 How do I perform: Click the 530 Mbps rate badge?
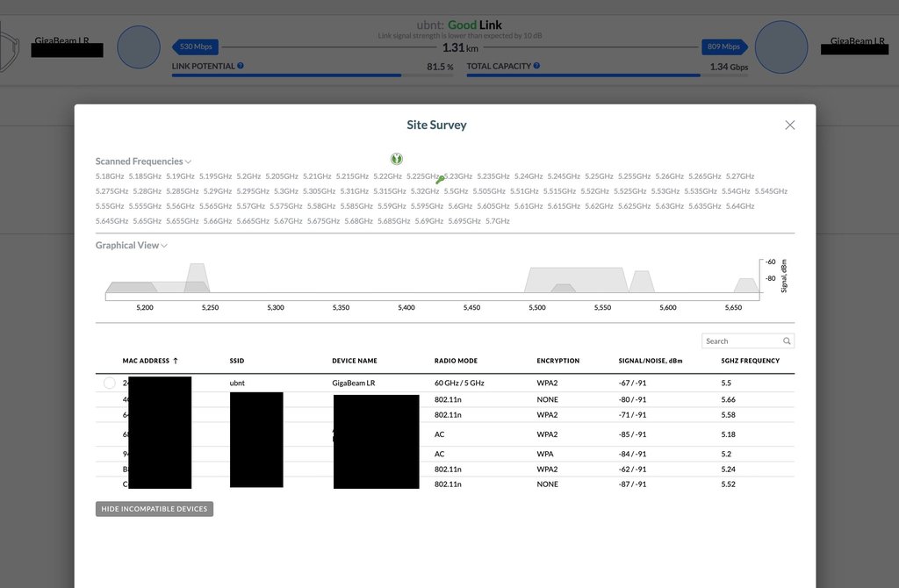[x=198, y=47]
